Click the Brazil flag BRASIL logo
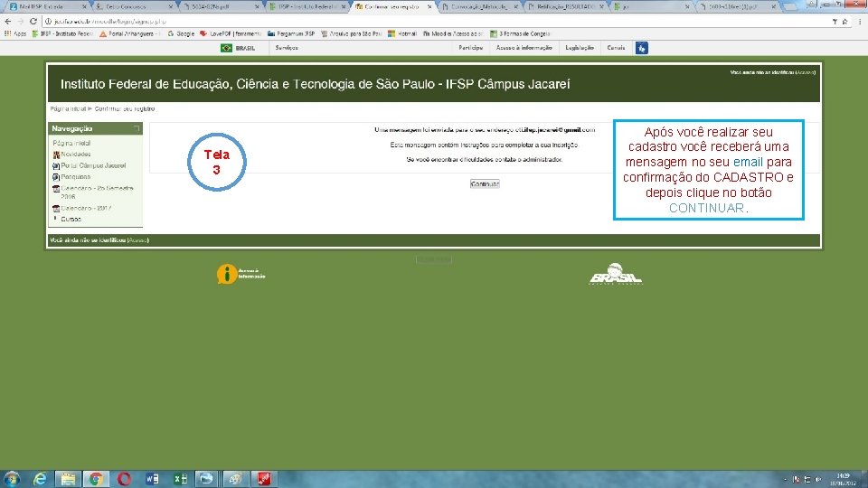The image size is (868, 488). [238, 48]
